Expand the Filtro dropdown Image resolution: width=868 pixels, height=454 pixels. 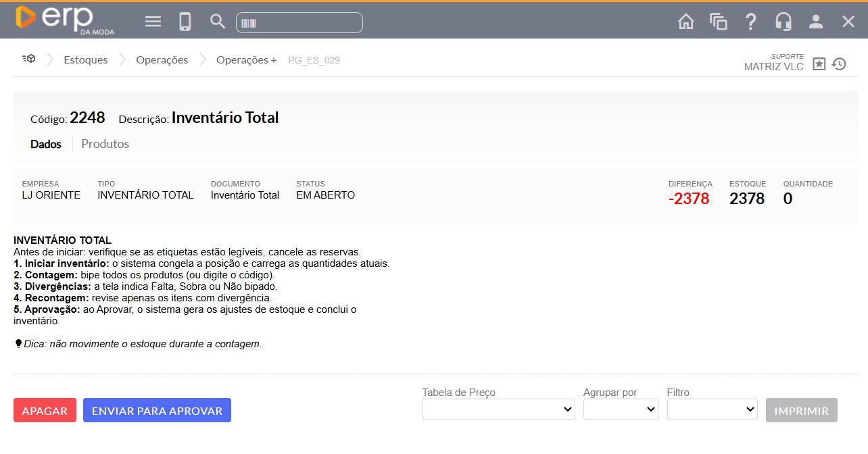coord(712,409)
